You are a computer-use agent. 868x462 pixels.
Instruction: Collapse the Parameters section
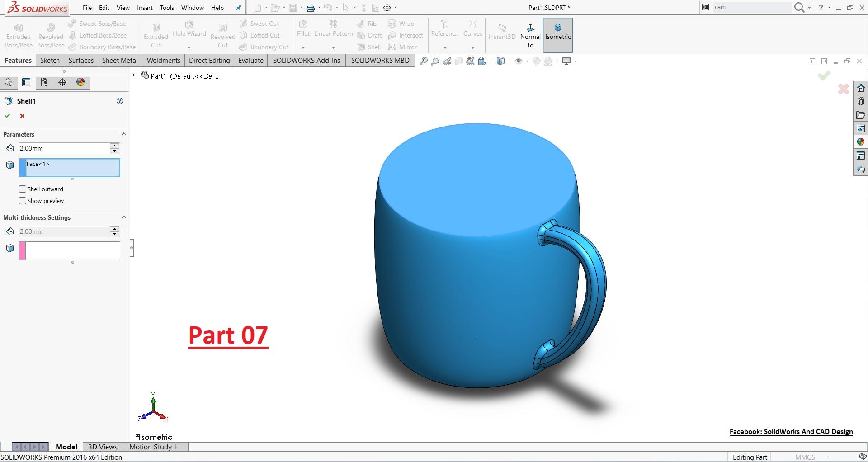(123, 134)
